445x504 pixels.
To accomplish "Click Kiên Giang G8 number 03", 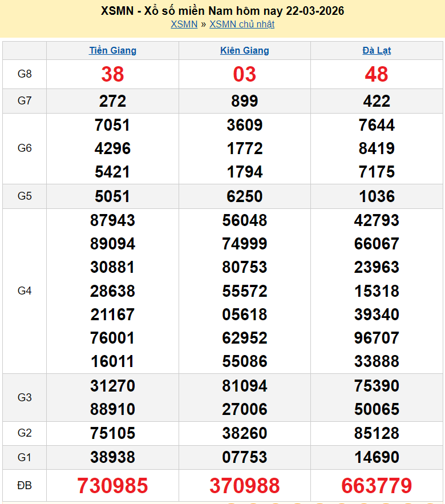I will pyautogui.click(x=245, y=74).
